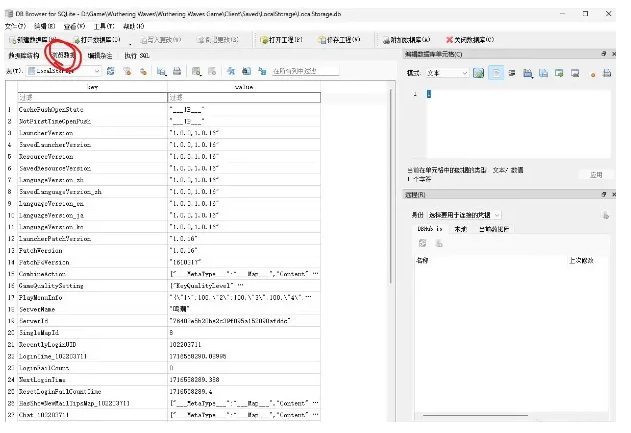This screenshot has width=631, height=433.
Task: Select the CachePushOpenState key cell
Action: [93, 109]
